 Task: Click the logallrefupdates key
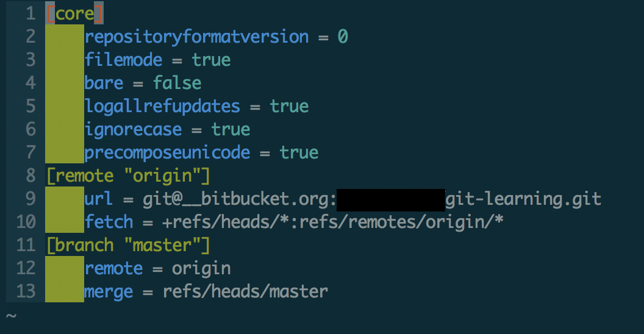[162, 106]
